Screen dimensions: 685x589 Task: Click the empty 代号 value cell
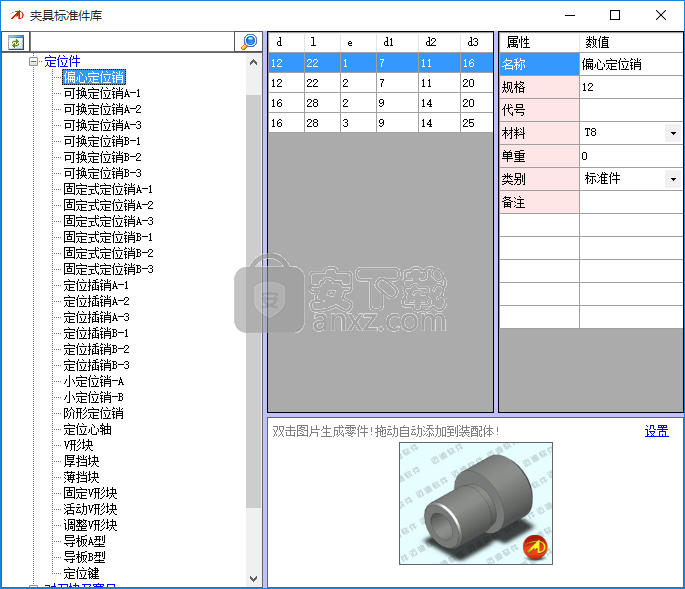[x=631, y=110]
